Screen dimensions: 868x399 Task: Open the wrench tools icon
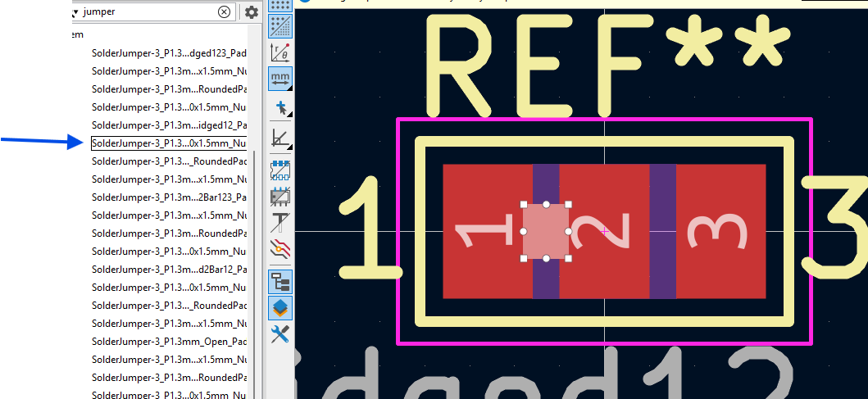coord(280,334)
